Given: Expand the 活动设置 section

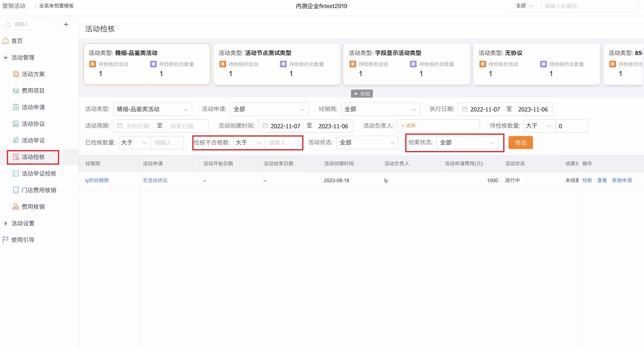Looking at the screenshot, I should [x=6, y=223].
